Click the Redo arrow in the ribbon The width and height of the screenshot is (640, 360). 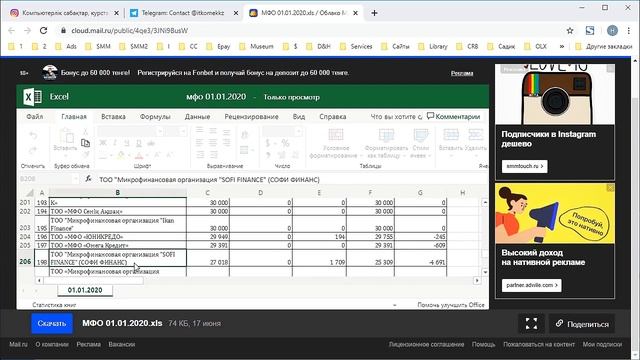pos(33,150)
